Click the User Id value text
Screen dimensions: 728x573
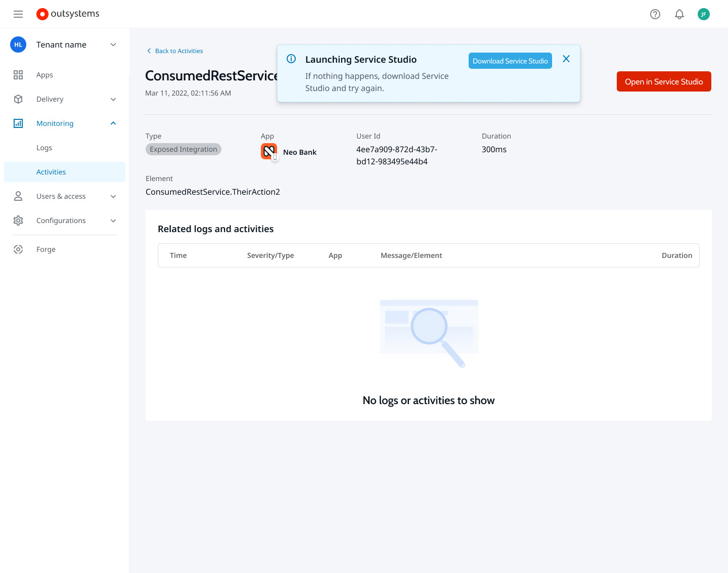pyautogui.click(x=397, y=155)
